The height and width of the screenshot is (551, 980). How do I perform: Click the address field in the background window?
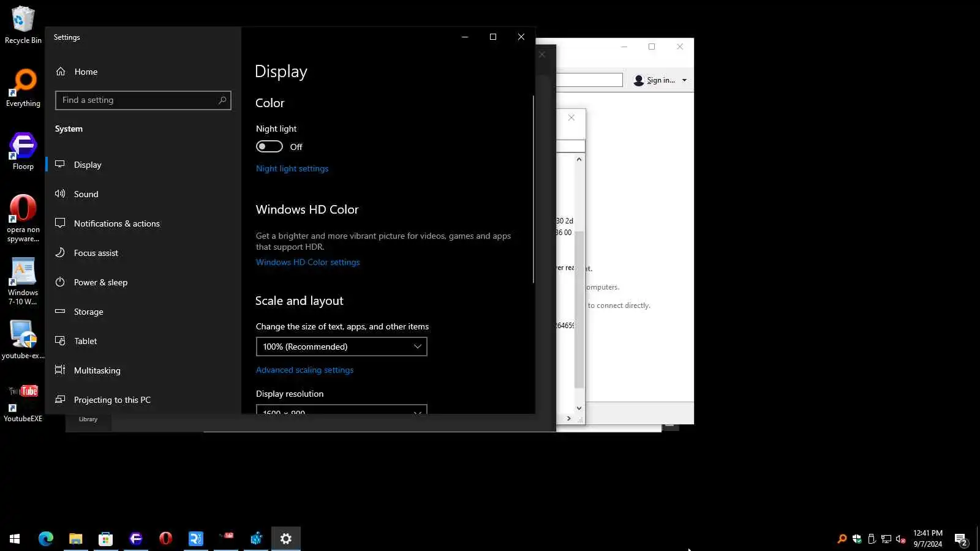(589, 80)
